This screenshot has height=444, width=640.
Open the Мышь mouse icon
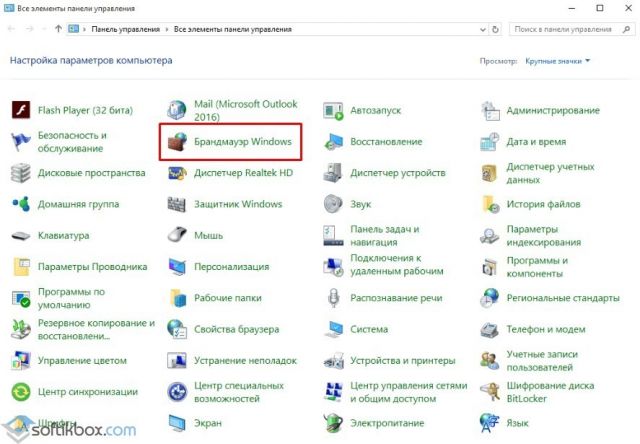177,235
